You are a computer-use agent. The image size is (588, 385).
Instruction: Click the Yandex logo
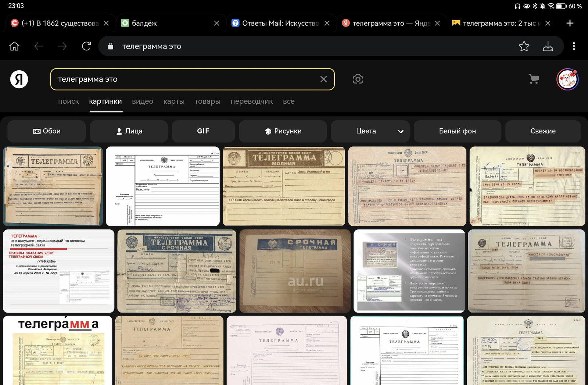click(19, 79)
